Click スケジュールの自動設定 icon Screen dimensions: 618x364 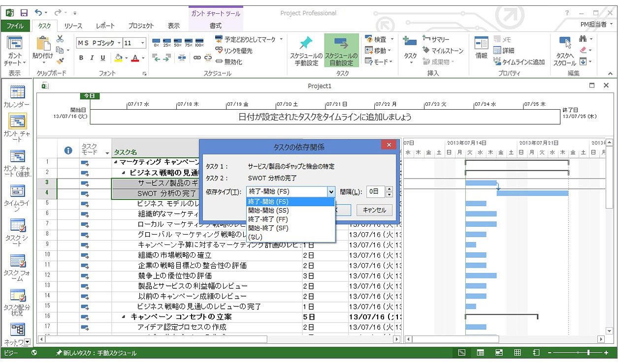[x=341, y=50]
